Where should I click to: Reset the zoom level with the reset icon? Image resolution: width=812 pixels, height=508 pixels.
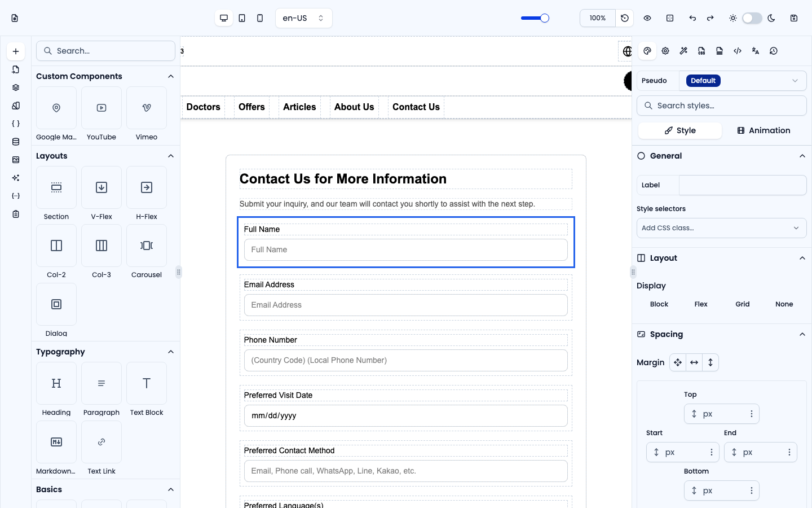click(625, 18)
